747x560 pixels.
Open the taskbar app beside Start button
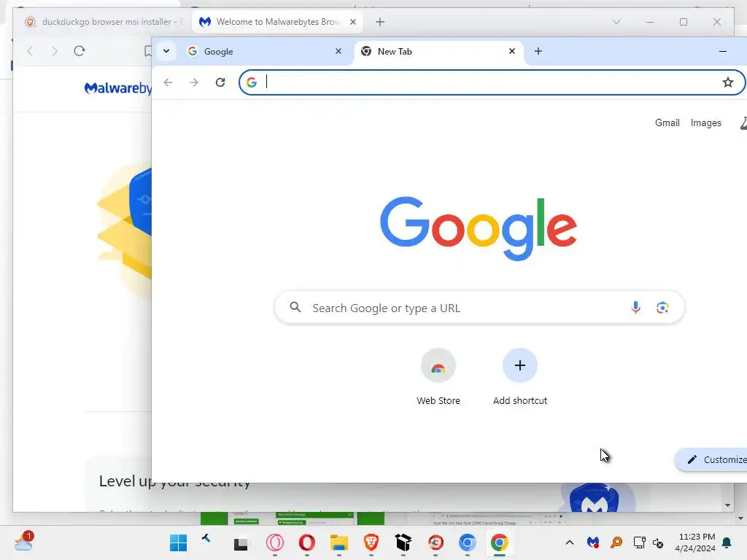pyautogui.click(x=206, y=539)
